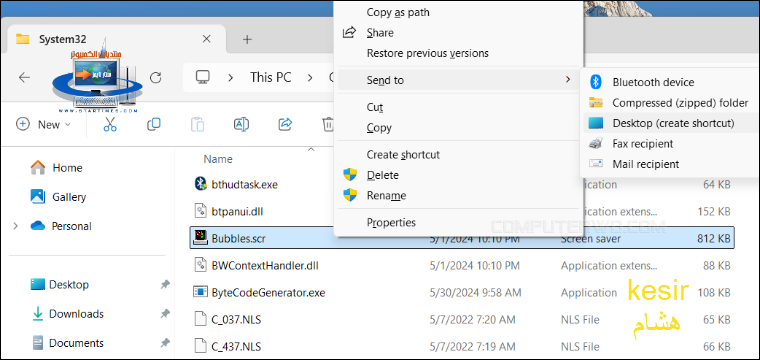Choose Restore previous versions
This screenshot has height=360, width=760.
[x=428, y=53]
